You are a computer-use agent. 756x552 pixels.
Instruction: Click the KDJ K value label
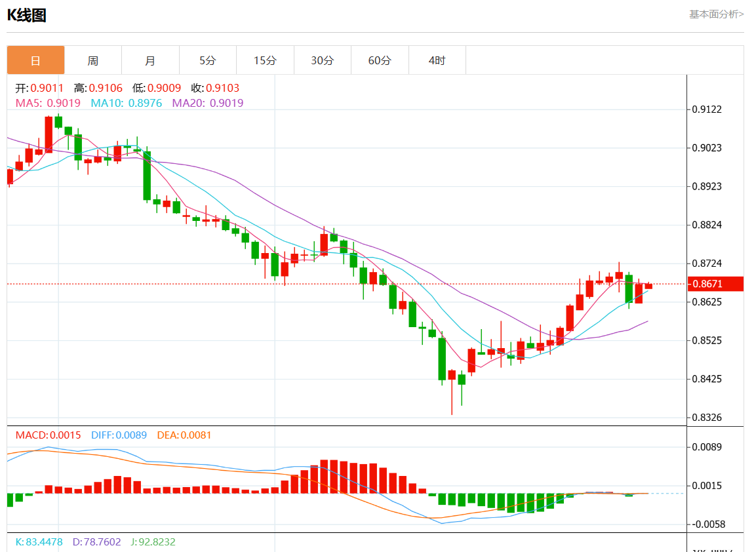point(39,542)
